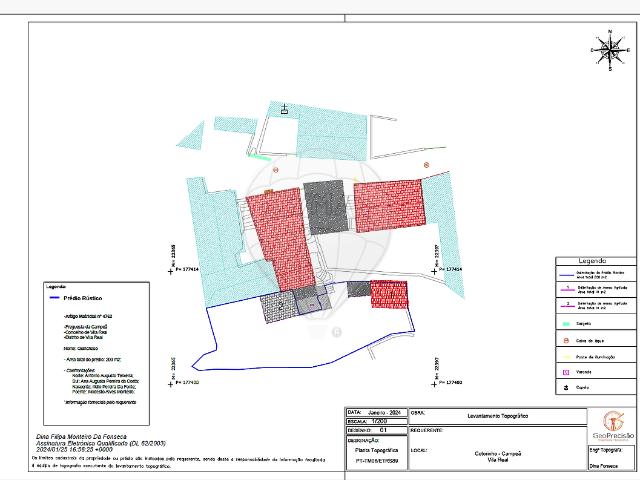Click the small green sarjeta strip on the map
Screen dimensions: 640x480
click(260, 157)
